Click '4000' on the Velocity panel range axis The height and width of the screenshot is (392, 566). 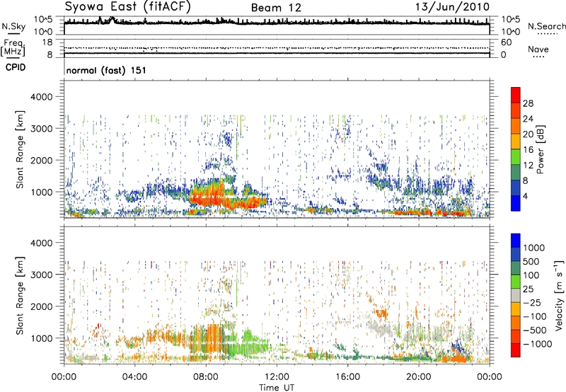pos(41,243)
